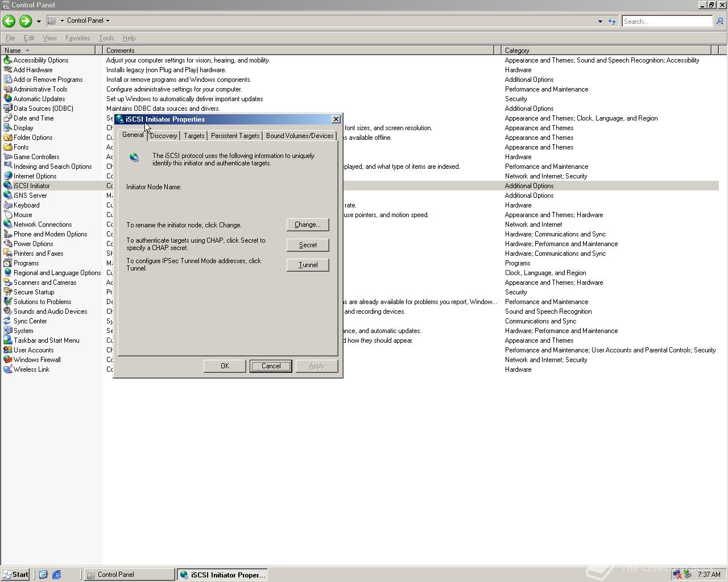Open the address bar history dropdown

click(600, 21)
